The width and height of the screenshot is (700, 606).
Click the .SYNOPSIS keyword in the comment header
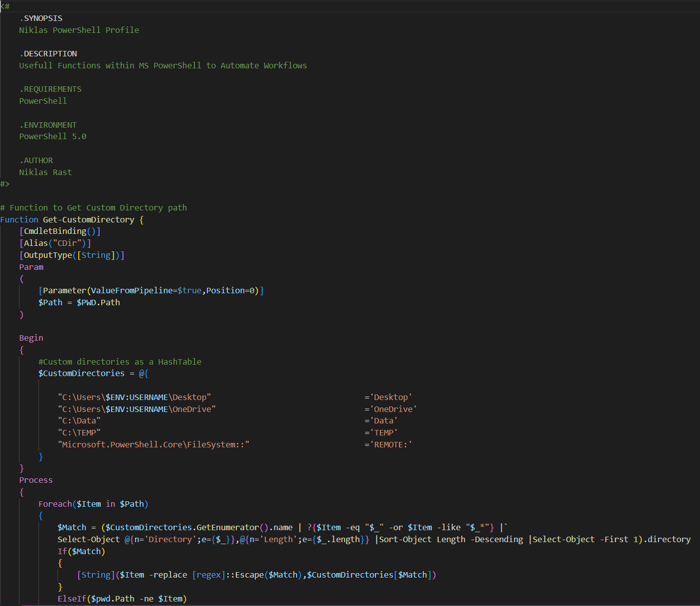click(41, 18)
